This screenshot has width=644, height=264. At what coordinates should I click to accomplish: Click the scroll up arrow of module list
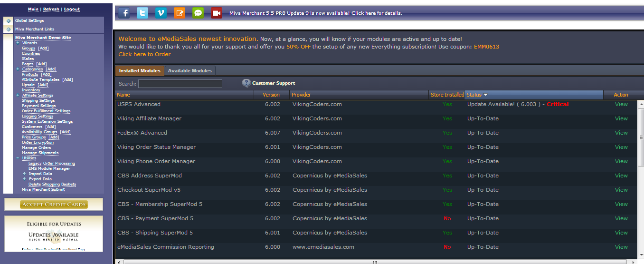click(641, 104)
